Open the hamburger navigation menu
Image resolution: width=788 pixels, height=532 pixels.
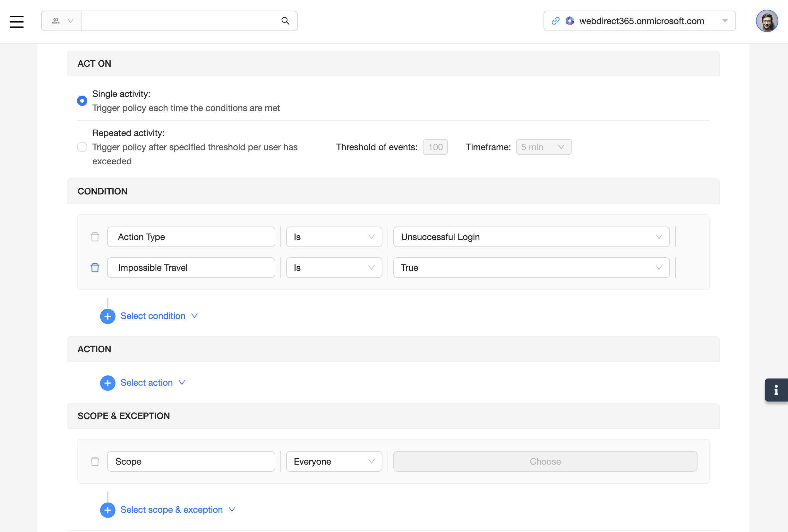click(x=17, y=21)
